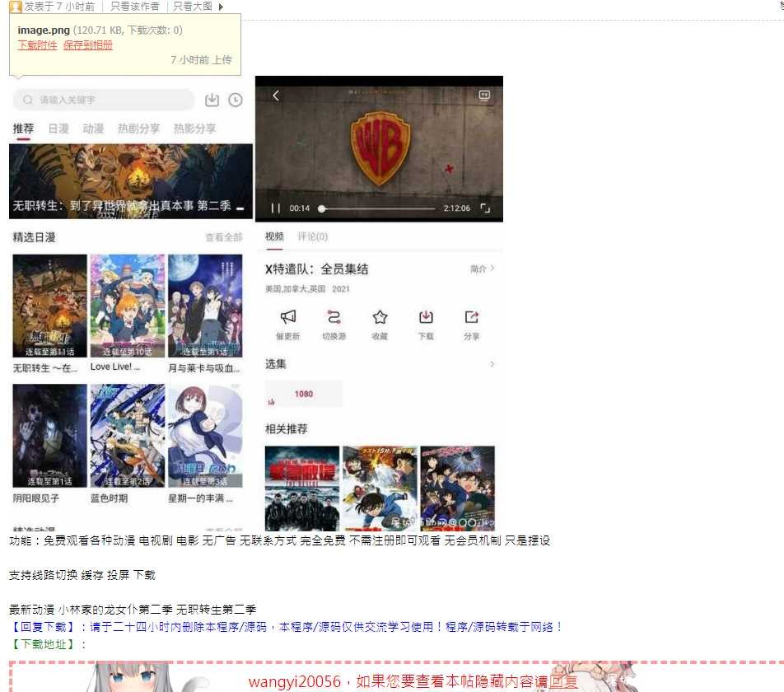This screenshot has height=692, width=784.
Task: Open the 蓝色时期 thumbnail
Action: pos(128,436)
